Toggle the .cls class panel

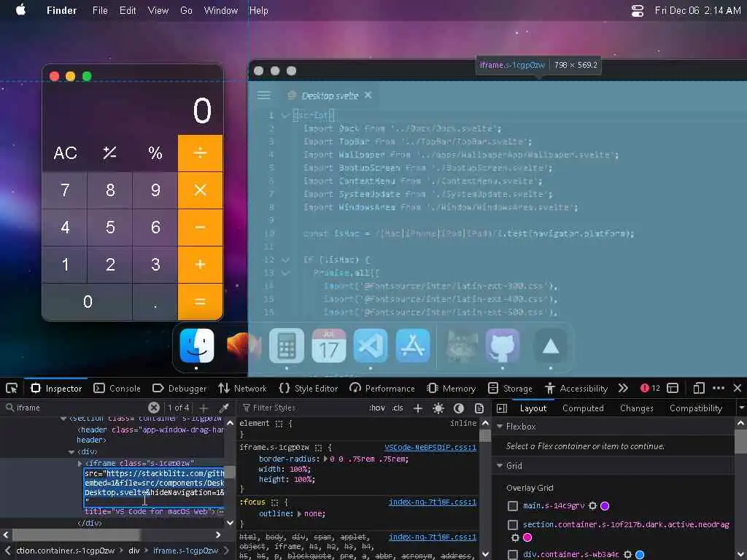398,408
